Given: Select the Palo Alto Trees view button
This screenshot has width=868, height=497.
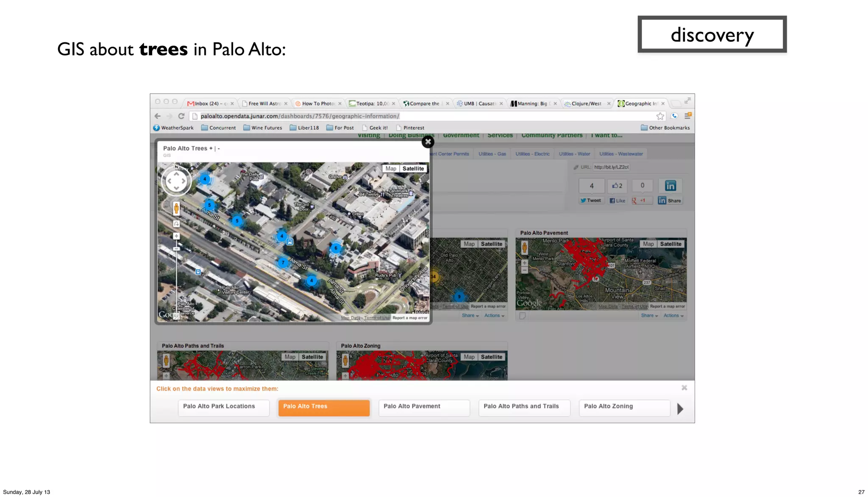Looking at the screenshot, I should [324, 408].
